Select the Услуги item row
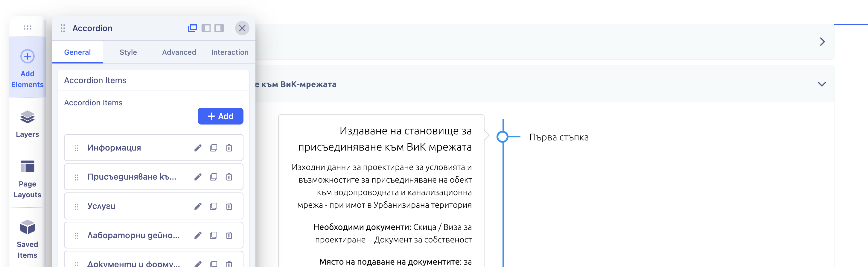The image size is (868, 267). tap(154, 206)
